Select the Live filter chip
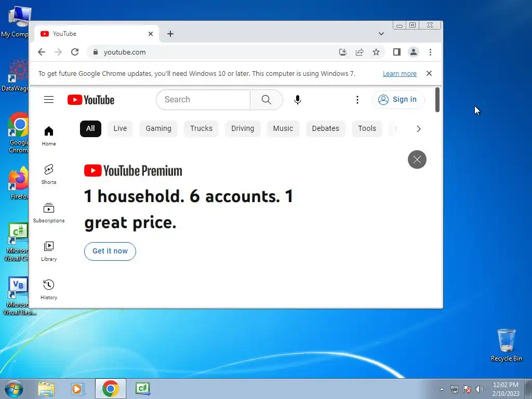This screenshot has height=399, width=532. pos(120,129)
